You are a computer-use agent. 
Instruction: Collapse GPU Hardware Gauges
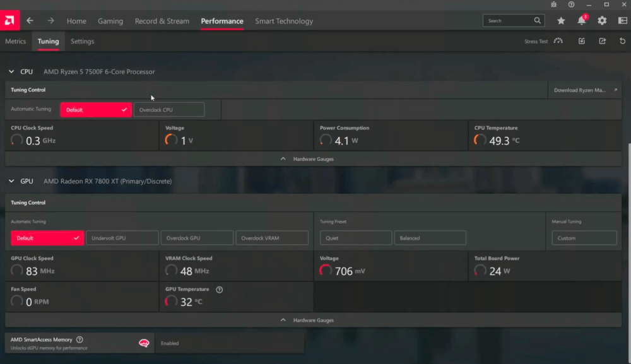pos(313,320)
